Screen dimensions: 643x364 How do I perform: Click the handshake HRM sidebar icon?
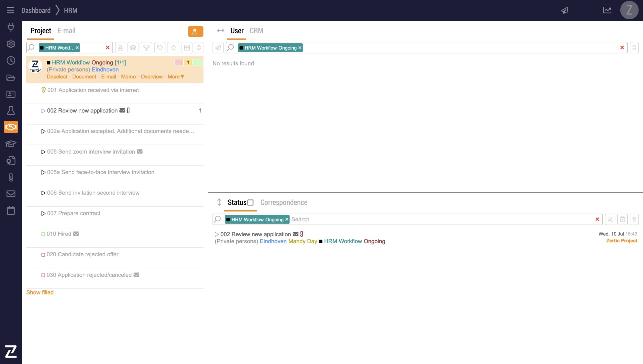pos(11,127)
